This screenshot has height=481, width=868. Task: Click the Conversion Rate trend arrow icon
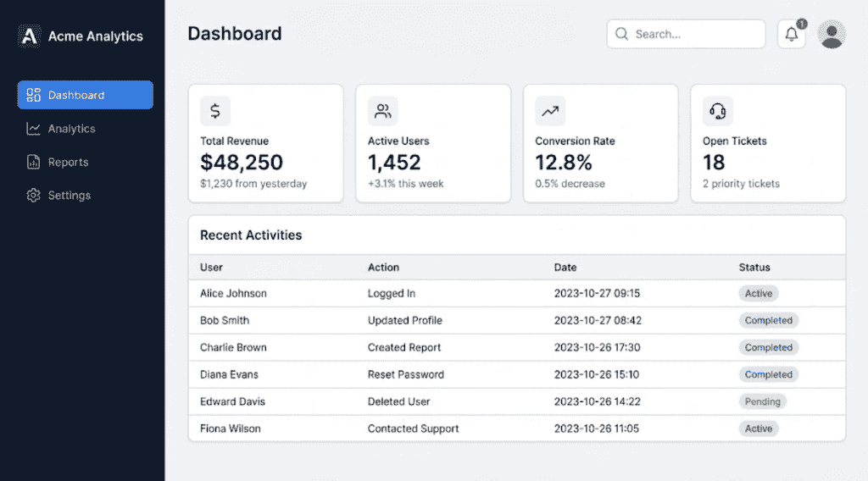tap(550, 111)
